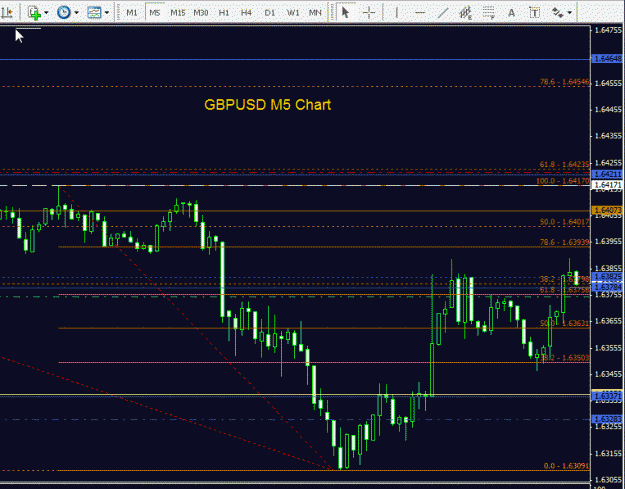This screenshot has height=489, width=625.
Task: Switch the chart to the D1 daily timeframe
Action: [x=270, y=13]
